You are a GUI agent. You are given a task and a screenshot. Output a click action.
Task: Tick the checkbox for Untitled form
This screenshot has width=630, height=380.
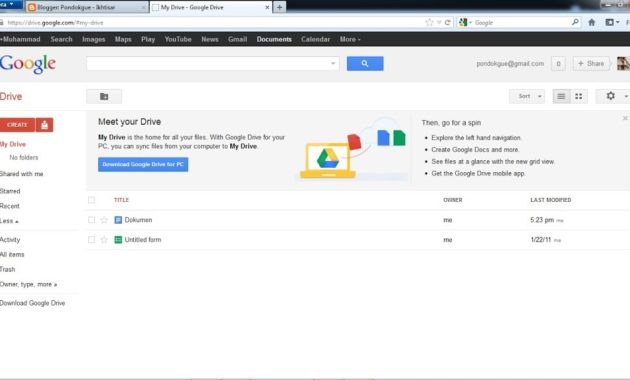pyautogui.click(x=92, y=240)
